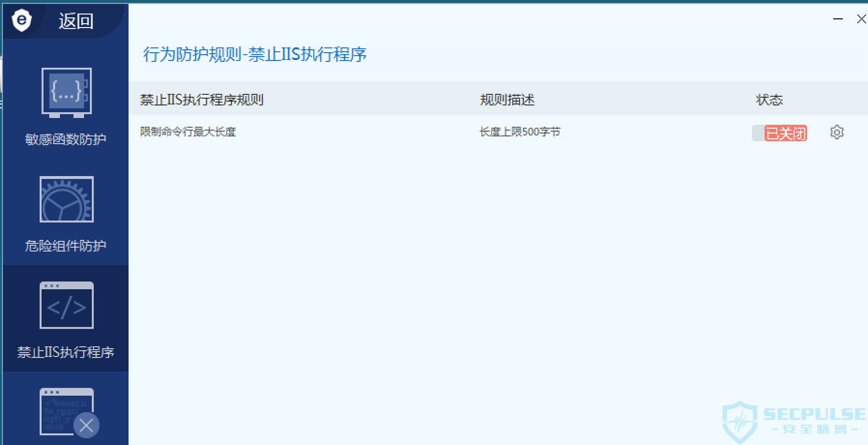Click the 行为防护规则-禁止IIS执行程序 title

(255, 54)
